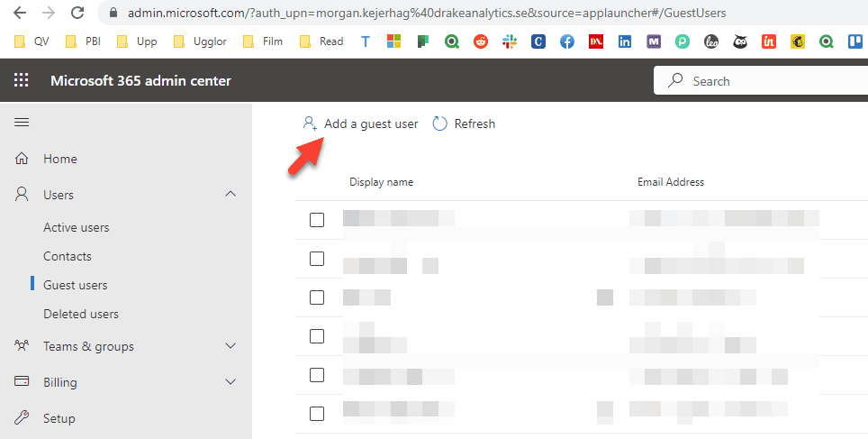Screen dimensions: 868x439
Task: Open the blue C bookmark
Action: (538, 41)
